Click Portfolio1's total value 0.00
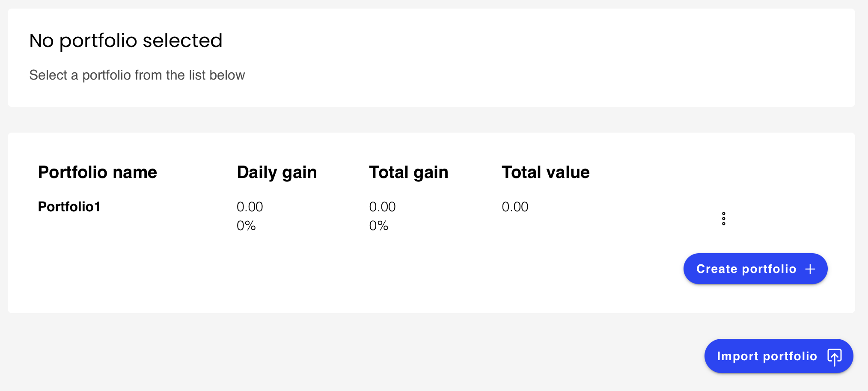868x391 pixels. pos(515,207)
